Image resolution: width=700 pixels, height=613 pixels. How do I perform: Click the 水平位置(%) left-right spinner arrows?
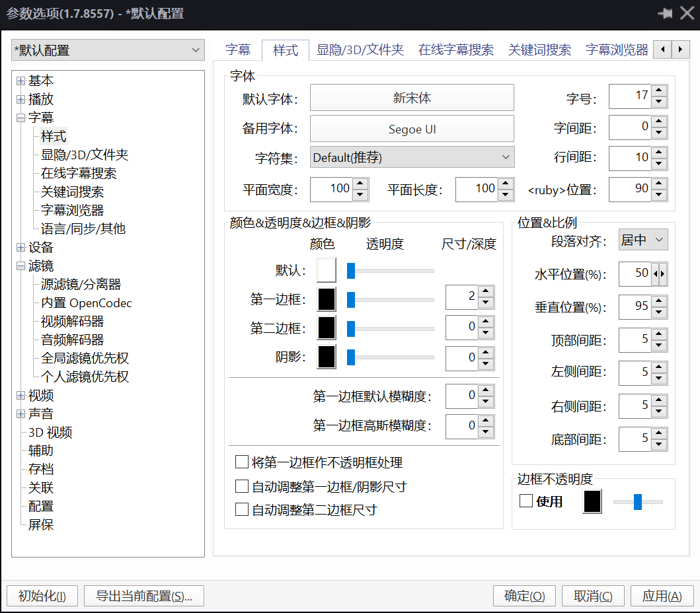point(660,273)
